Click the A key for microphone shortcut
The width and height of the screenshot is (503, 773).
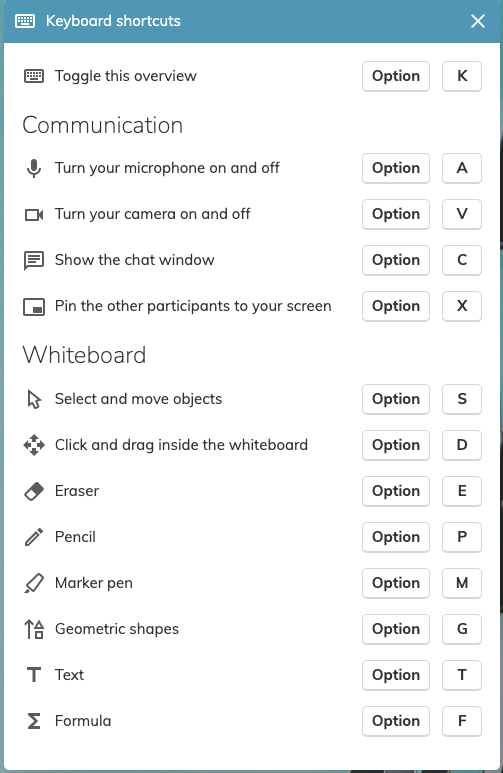click(462, 168)
